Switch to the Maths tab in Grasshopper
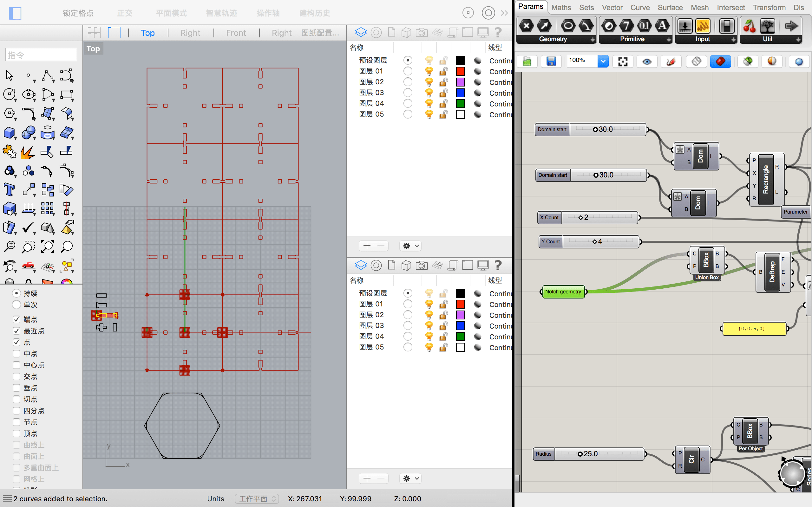The image size is (812, 507). click(561, 7)
